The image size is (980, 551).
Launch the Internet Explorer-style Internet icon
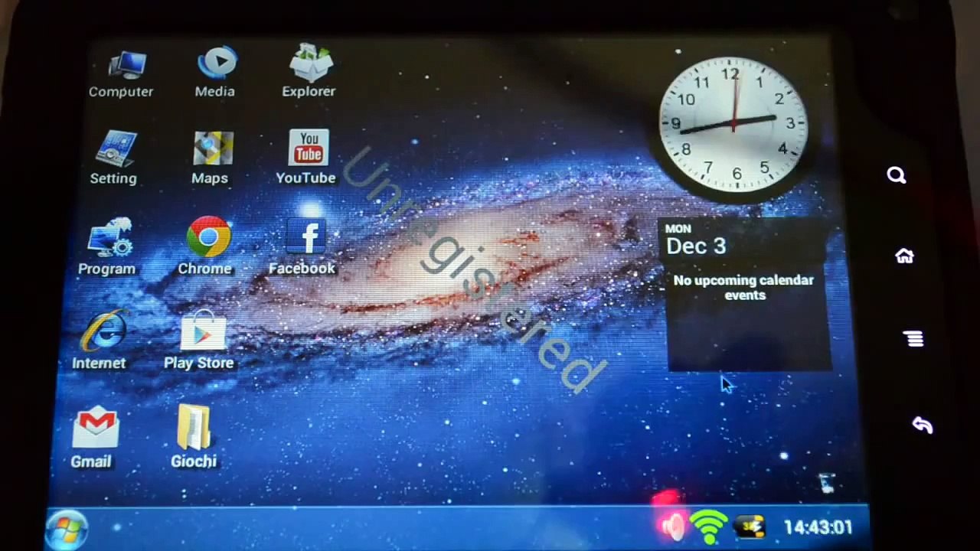(100, 341)
